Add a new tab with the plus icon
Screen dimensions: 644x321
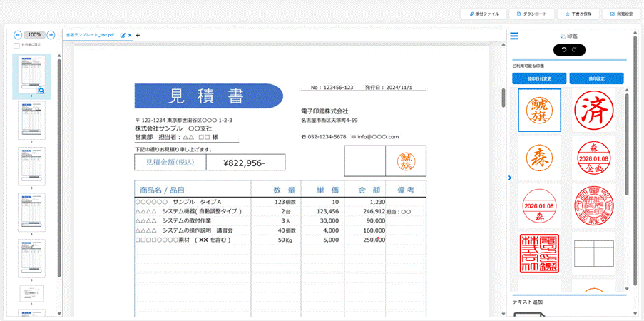[x=138, y=34]
